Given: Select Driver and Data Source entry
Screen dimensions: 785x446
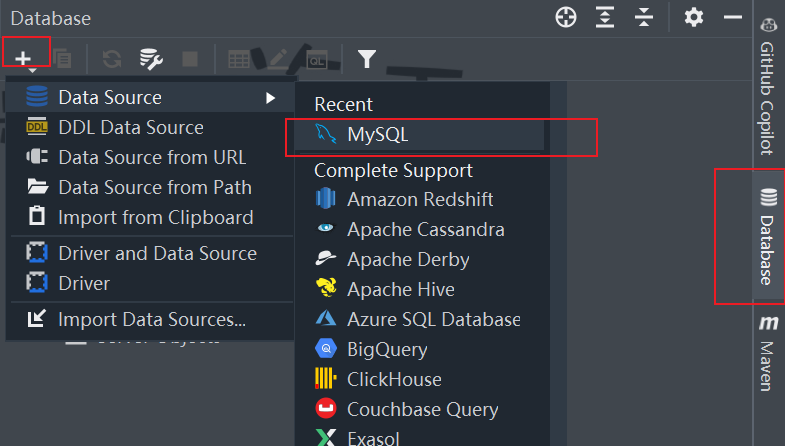Looking at the screenshot, I should pos(150,253).
